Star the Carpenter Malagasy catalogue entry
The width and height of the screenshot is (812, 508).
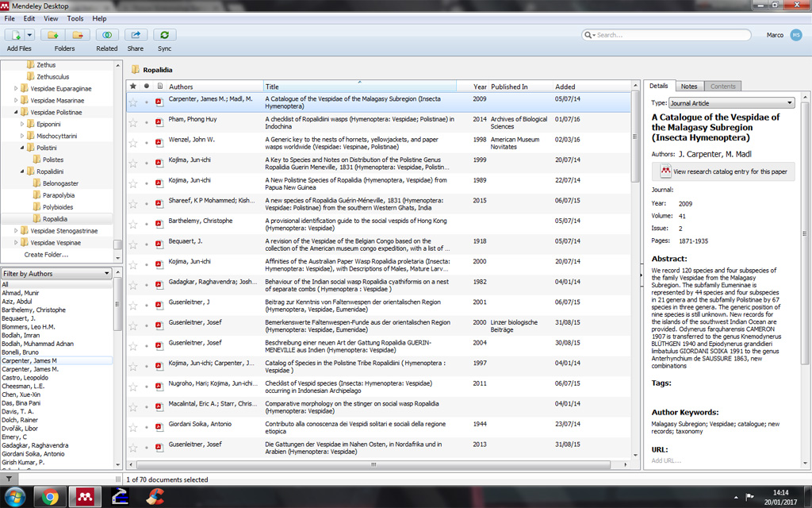tap(133, 102)
